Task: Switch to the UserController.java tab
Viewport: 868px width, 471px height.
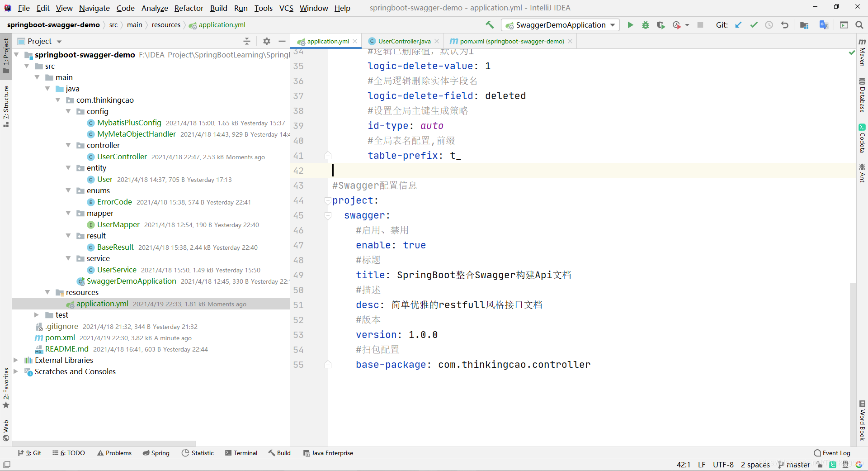Action: [x=404, y=41]
